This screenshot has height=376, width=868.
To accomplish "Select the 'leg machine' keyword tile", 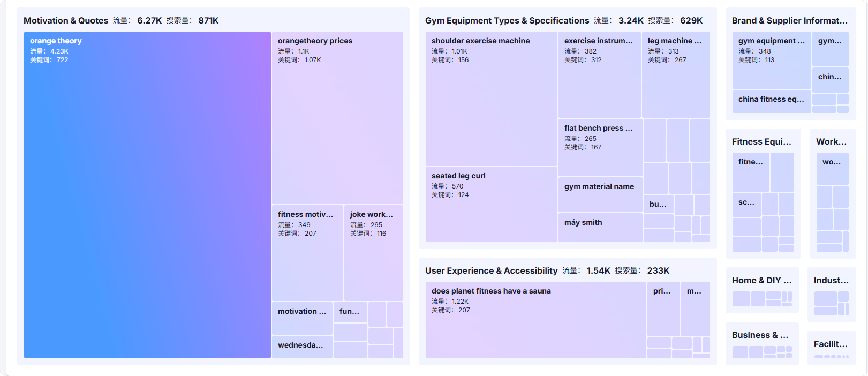I will pos(675,74).
